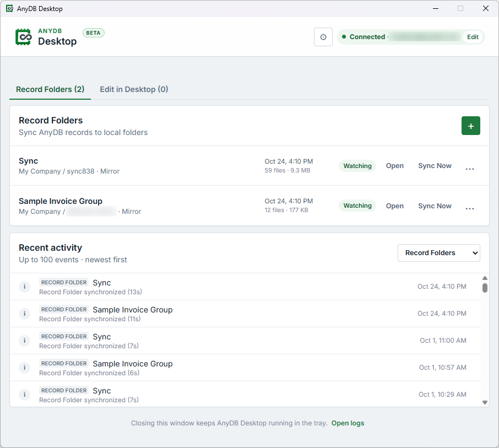Click the Recent activity heading
Viewport: 499px width, 448px height.
point(50,248)
